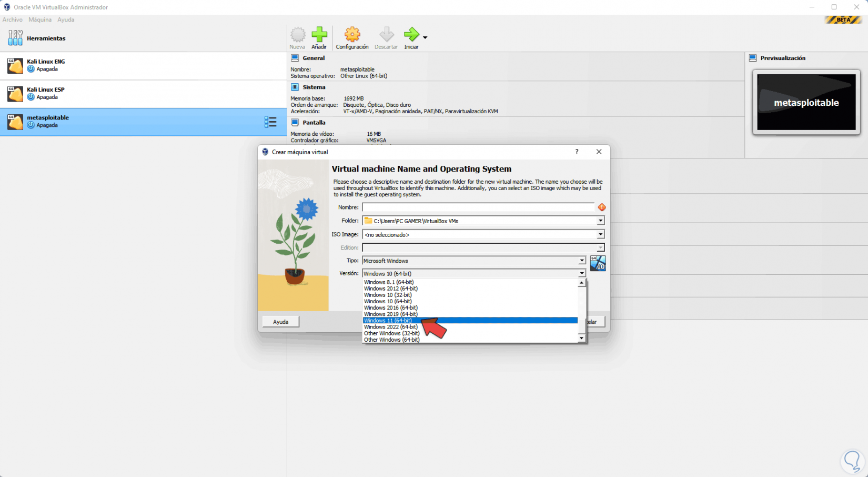Screen dimensions: 868x477
Task: Expand the Iniciar dropdown arrow
Action: pyautogui.click(x=425, y=37)
